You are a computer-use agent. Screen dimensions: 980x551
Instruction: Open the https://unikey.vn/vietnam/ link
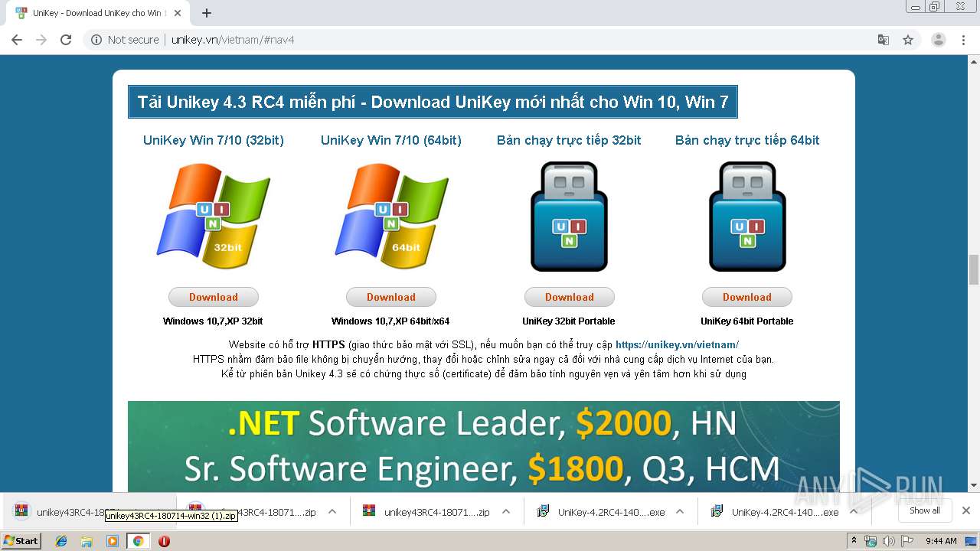[677, 345]
